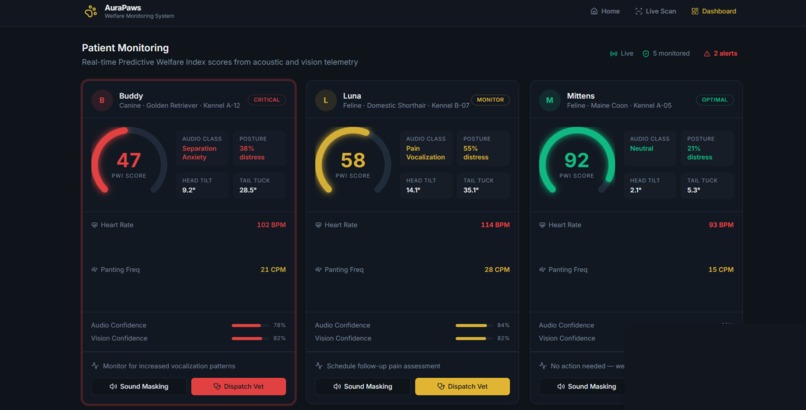Click the 'Feline · Maine Coon · Kennel A-05' subtitle
This screenshot has height=410, width=806.
[619, 106]
